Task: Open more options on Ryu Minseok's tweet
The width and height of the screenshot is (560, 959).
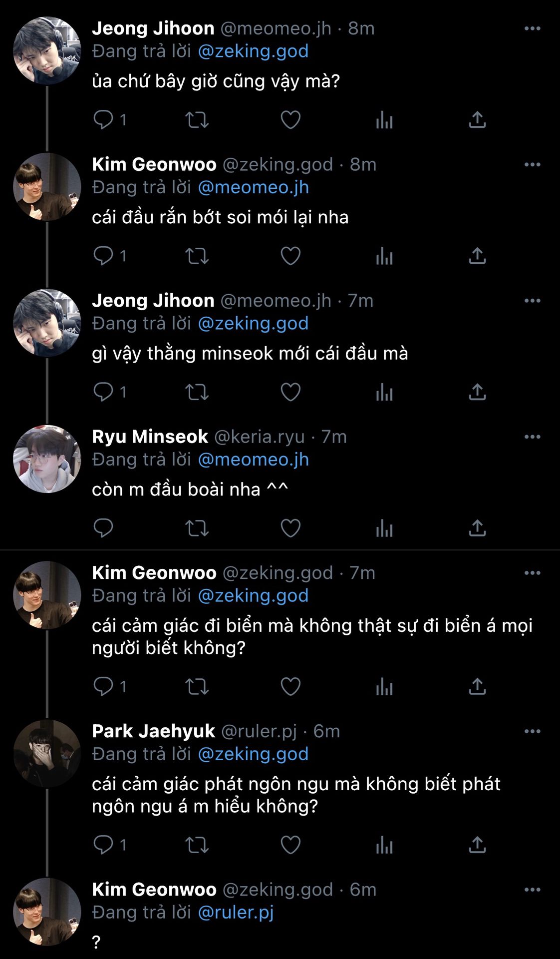Action: pyautogui.click(x=532, y=437)
